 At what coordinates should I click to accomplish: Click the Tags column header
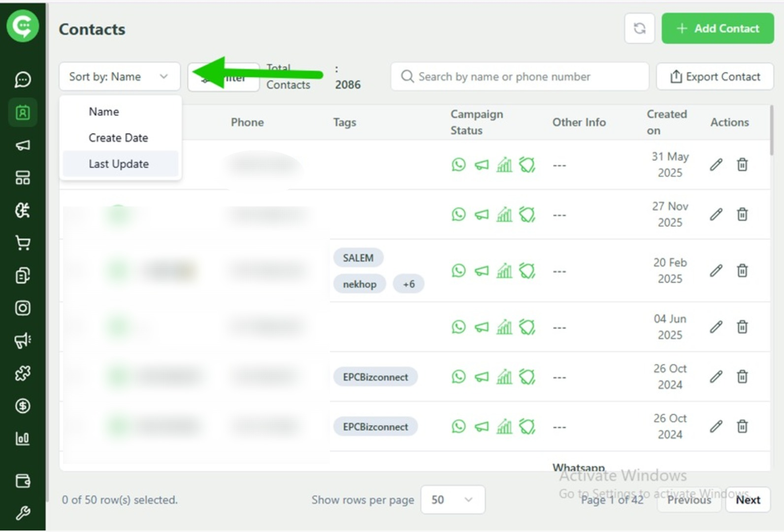(344, 122)
